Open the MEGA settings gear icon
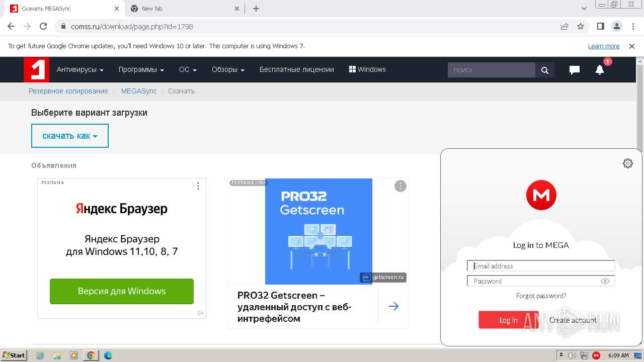 627,163
